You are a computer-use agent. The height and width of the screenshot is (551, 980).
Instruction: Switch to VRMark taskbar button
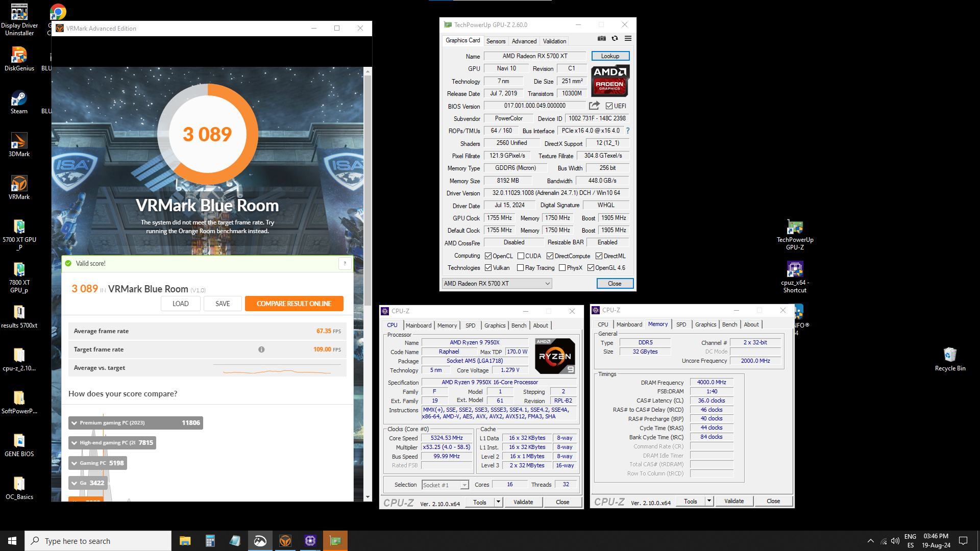click(x=285, y=541)
